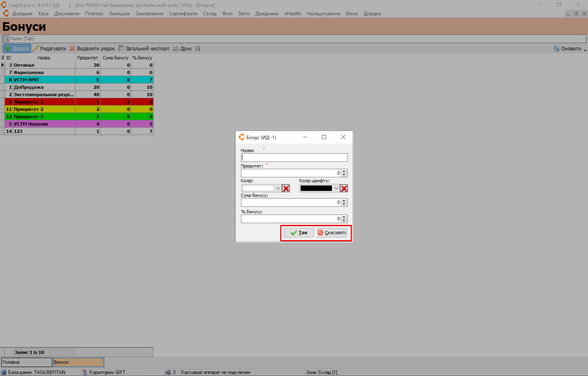Expand the Колір dropdown arrow

pos(278,188)
